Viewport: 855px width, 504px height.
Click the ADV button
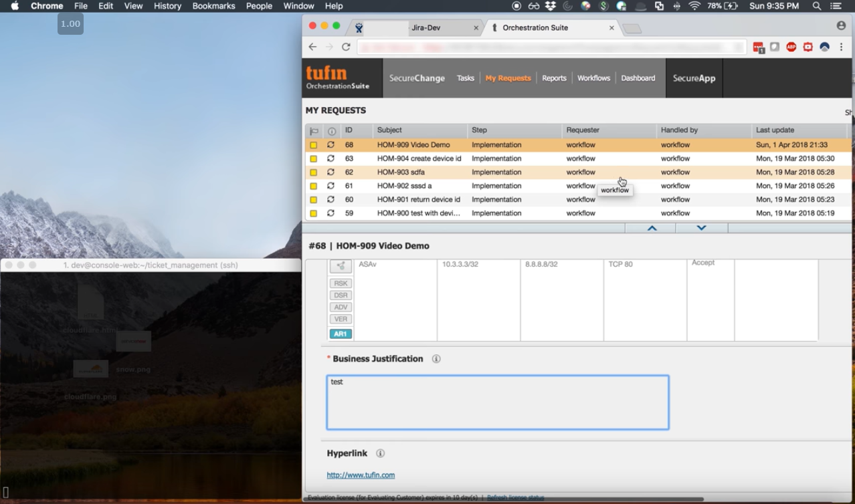(341, 307)
